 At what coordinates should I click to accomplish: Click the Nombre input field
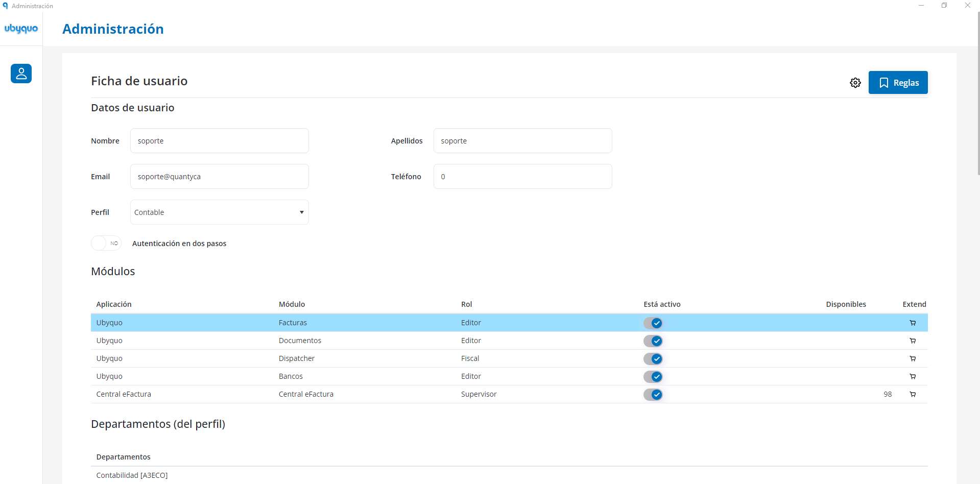220,140
